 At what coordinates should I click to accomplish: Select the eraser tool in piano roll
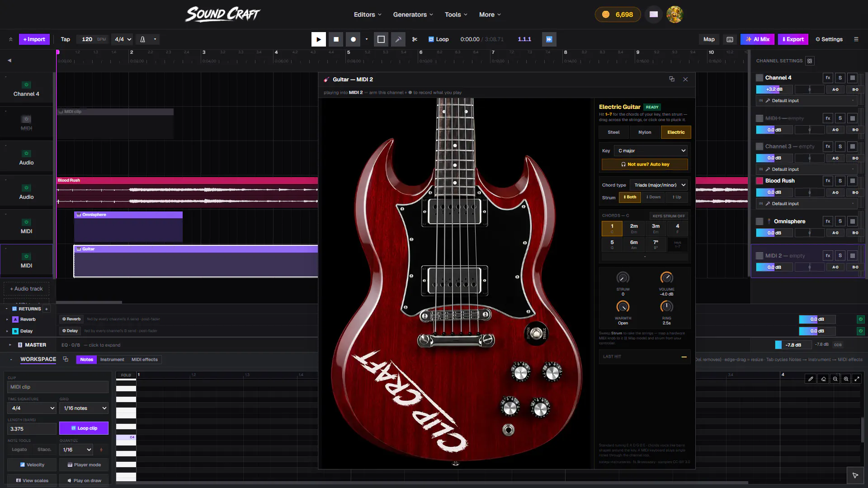[823, 379]
